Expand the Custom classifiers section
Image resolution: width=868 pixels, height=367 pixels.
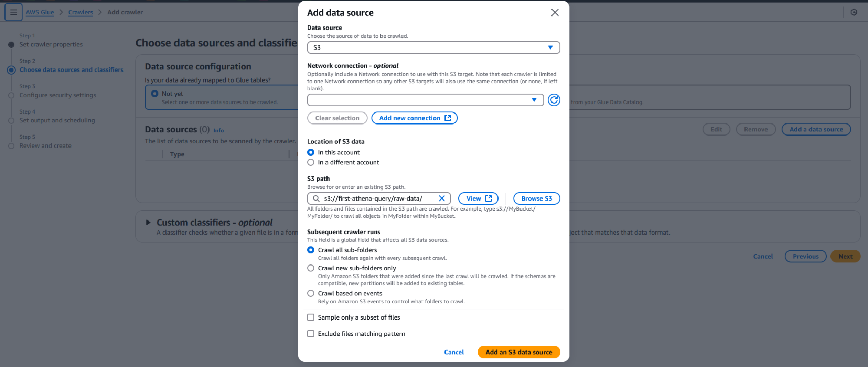(x=148, y=222)
